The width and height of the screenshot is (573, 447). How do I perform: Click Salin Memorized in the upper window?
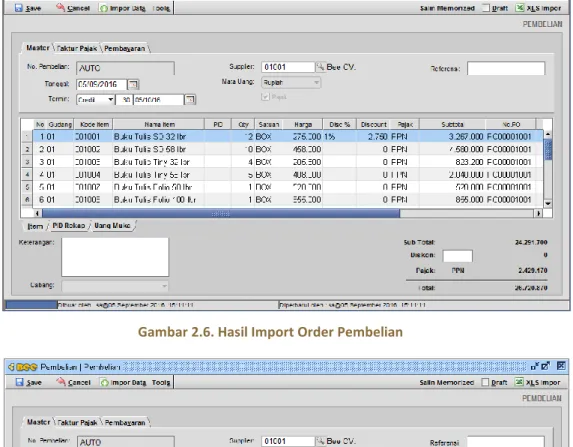[x=447, y=8]
